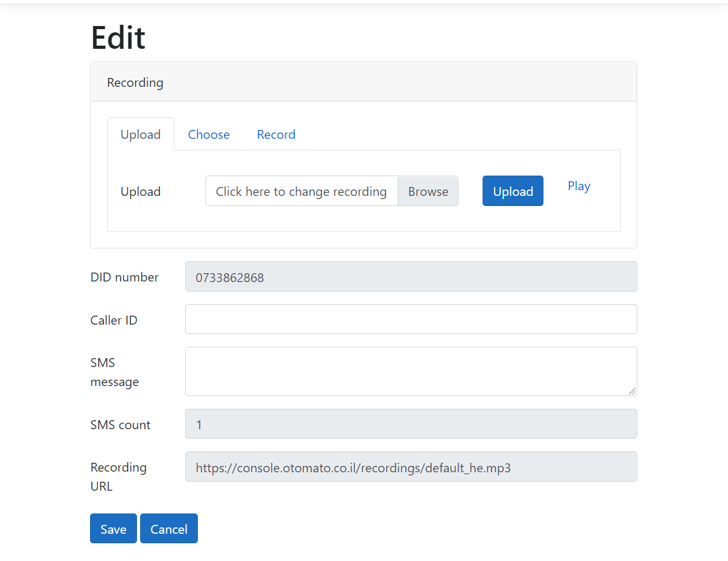Screen dimensions: 728x561
Task: Click the Recording panel header
Action: [x=363, y=82]
